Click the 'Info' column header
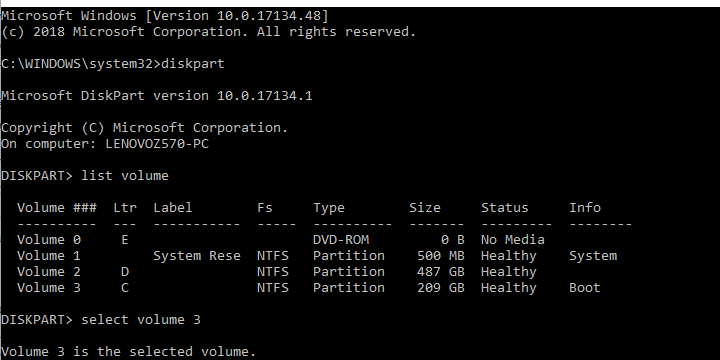This screenshot has height=360, width=720. point(585,208)
